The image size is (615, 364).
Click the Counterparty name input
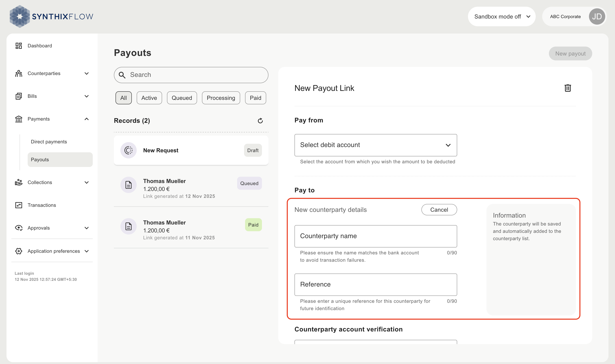click(376, 236)
